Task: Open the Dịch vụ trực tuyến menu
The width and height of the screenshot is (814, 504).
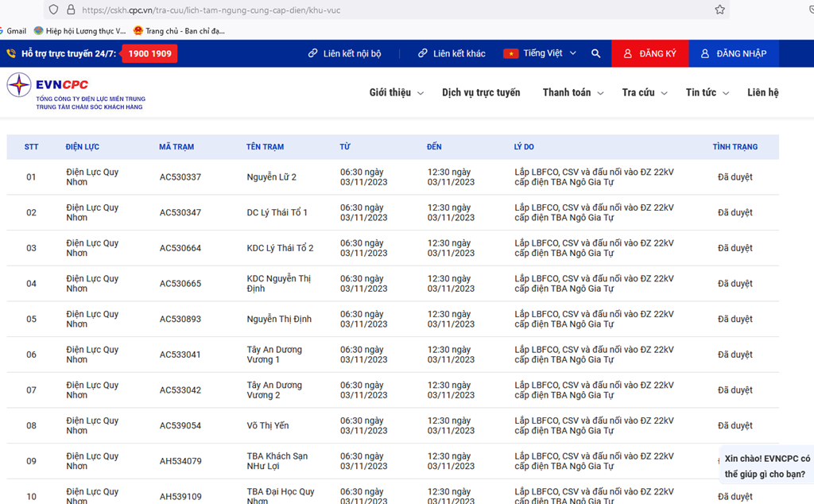Action: (481, 93)
